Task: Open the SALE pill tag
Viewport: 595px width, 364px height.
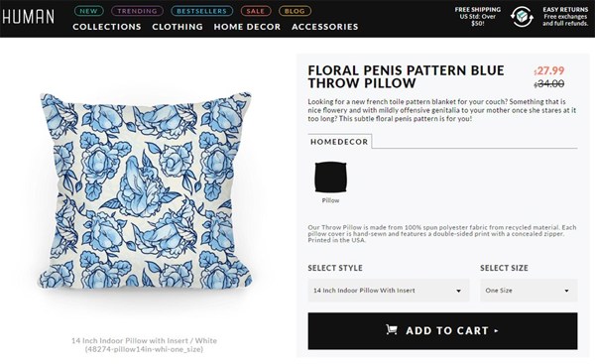Action: [256, 11]
